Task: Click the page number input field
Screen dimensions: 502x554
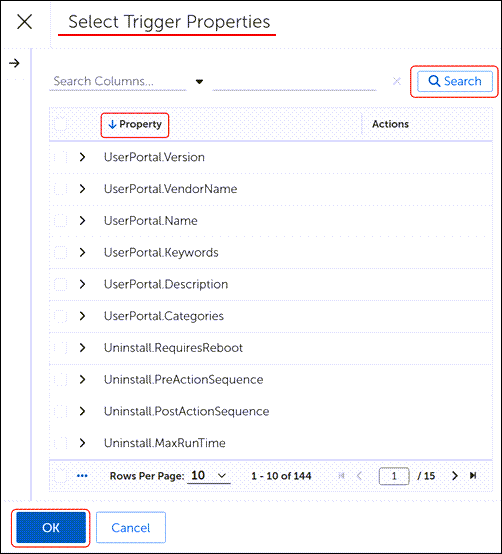Action: point(394,476)
